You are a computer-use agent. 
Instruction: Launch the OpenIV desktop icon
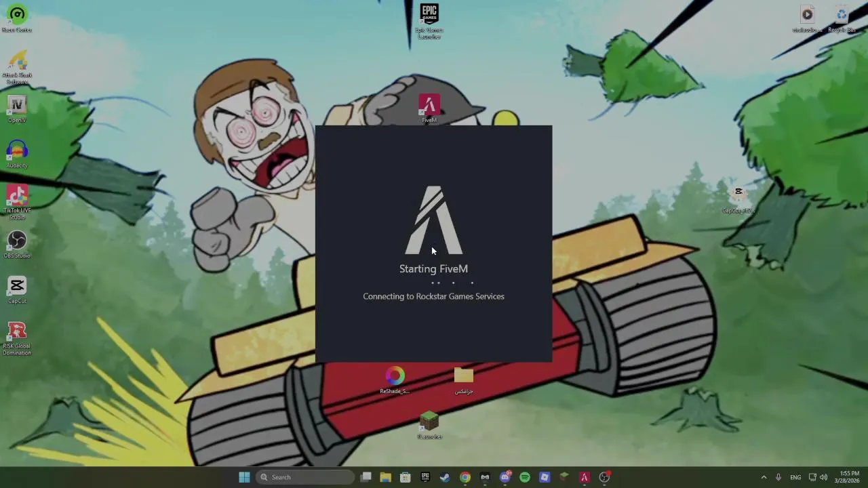17,109
